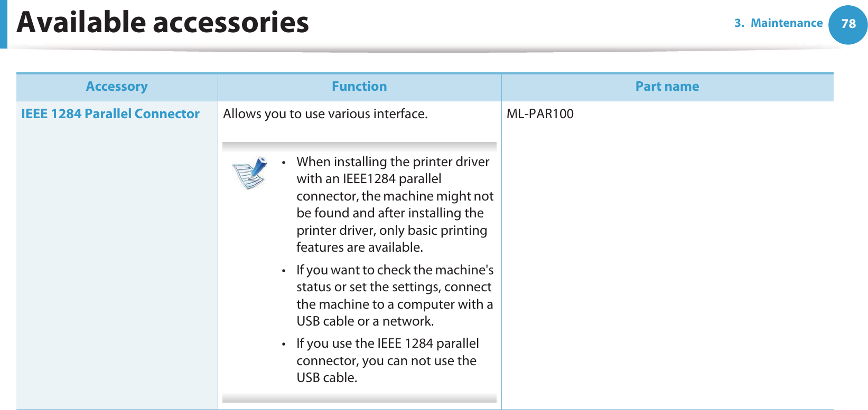The height and width of the screenshot is (410, 868).
Task: Open the 3. Maintenance chapter link
Action: [778, 23]
